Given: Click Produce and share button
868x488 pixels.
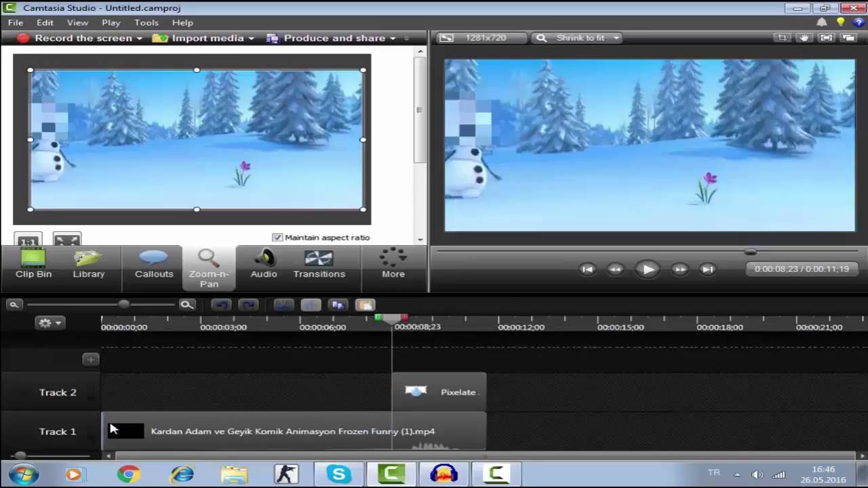Looking at the screenshot, I should [327, 38].
